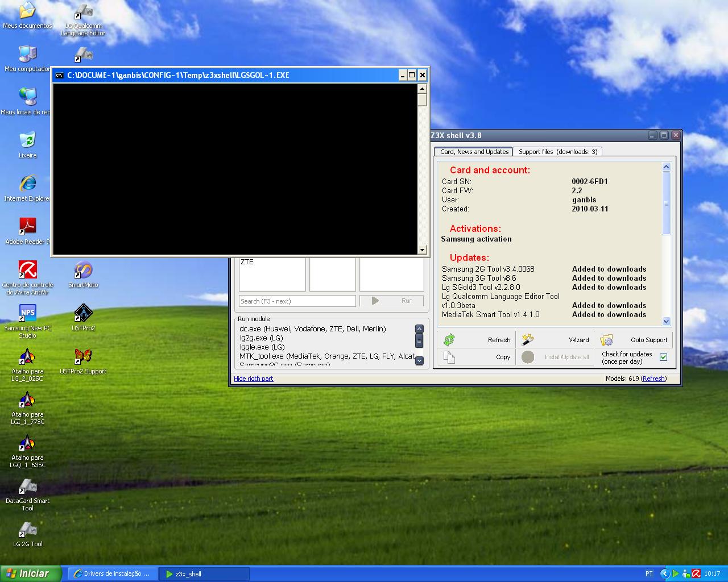The width and height of the screenshot is (728, 582).
Task: Launch SmartMoto desktop shortcut
Action: pyautogui.click(x=83, y=274)
